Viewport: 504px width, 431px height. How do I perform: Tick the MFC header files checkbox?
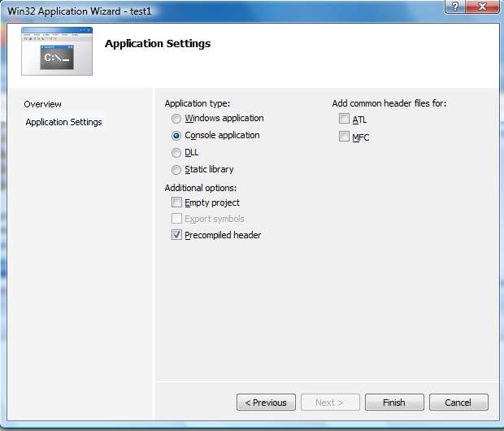[344, 137]
